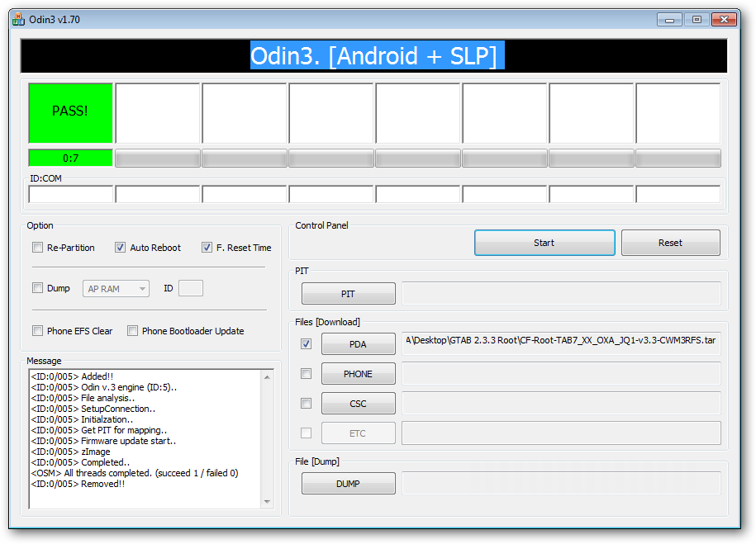Uncheck the Auto Reboot option

(120, 248)
